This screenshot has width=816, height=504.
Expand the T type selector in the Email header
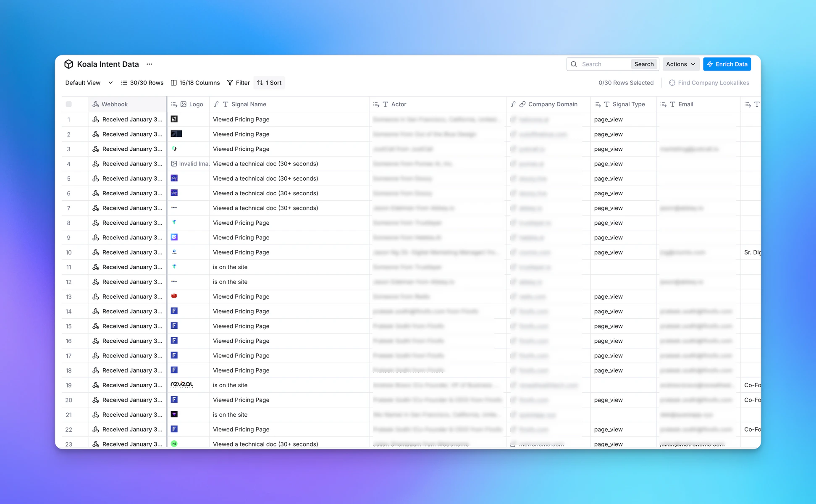(672, 104)
